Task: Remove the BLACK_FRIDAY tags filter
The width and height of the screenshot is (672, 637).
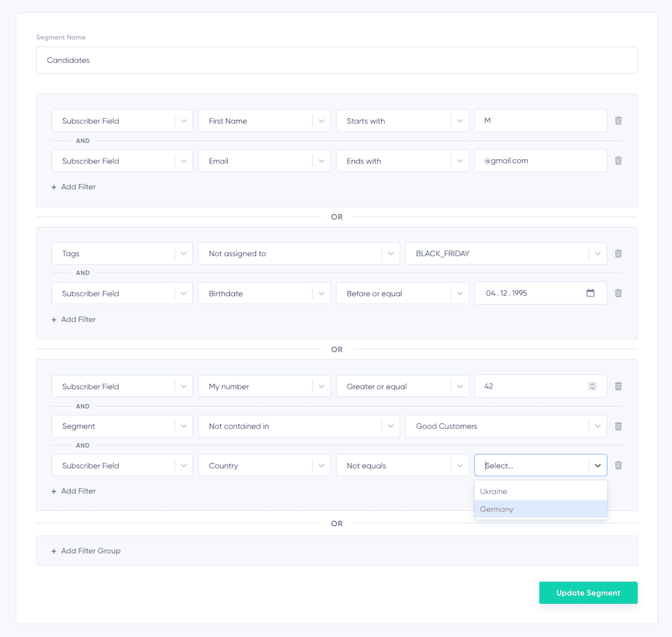Action: tap(618, 253)
